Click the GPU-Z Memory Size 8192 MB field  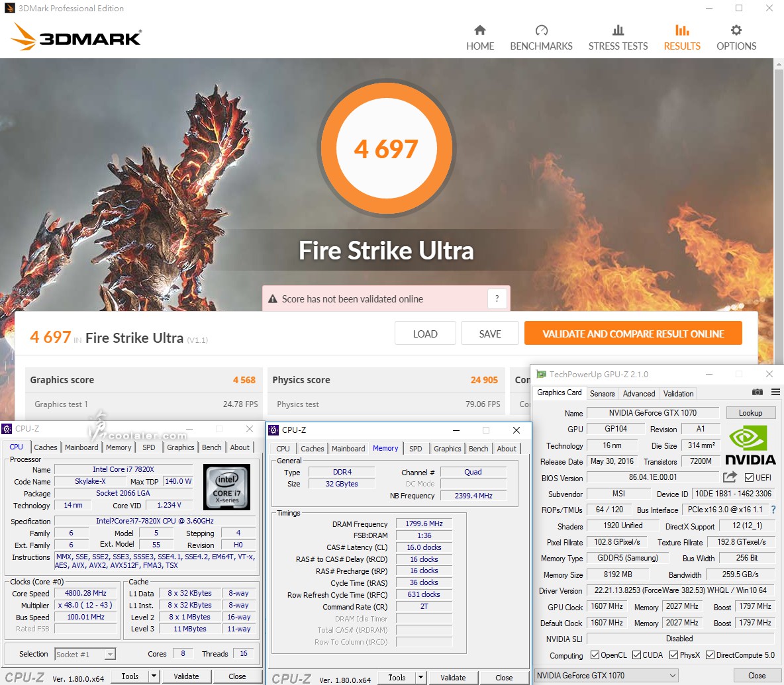pos(618,574)
